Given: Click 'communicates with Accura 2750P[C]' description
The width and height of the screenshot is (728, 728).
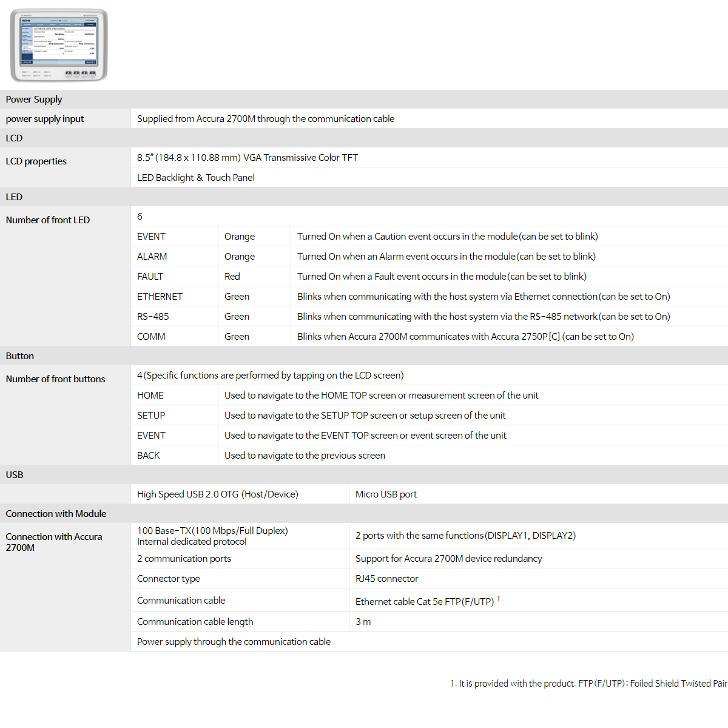Looking at the screenshot, I should pyautogui.click(x=466, y=337).
